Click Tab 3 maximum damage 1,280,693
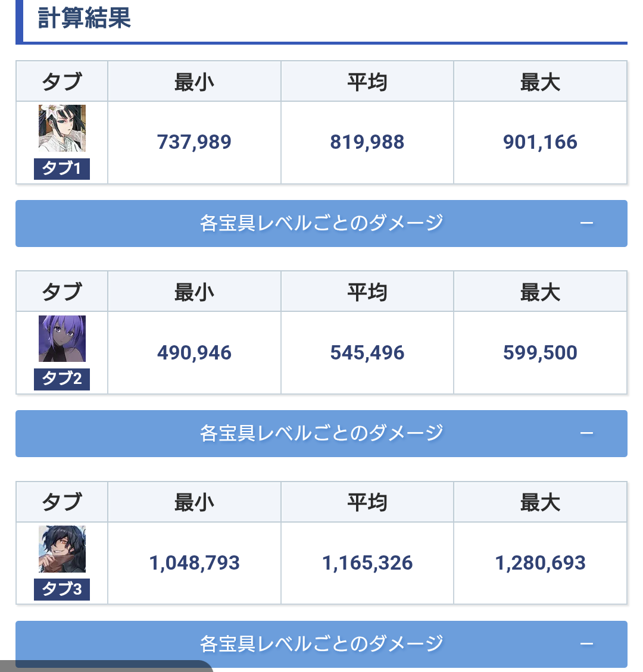The image size is (643, 672). click(540, 563)
